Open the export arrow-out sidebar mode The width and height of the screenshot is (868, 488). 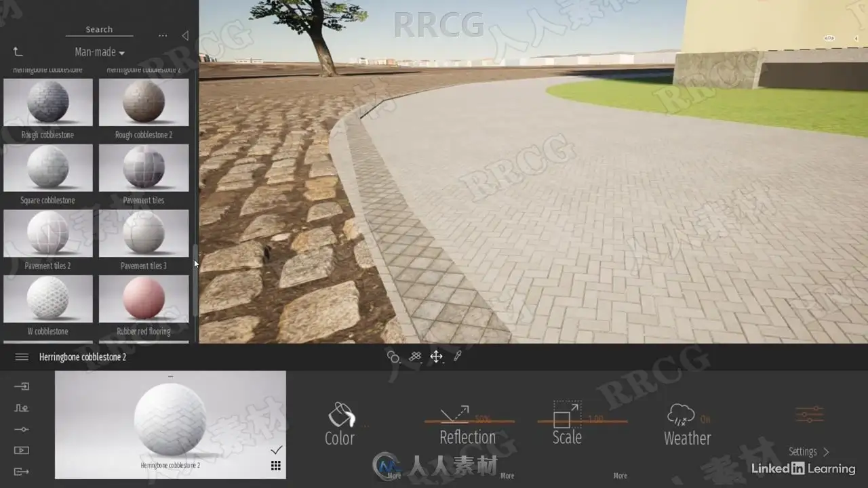[22, 472]
